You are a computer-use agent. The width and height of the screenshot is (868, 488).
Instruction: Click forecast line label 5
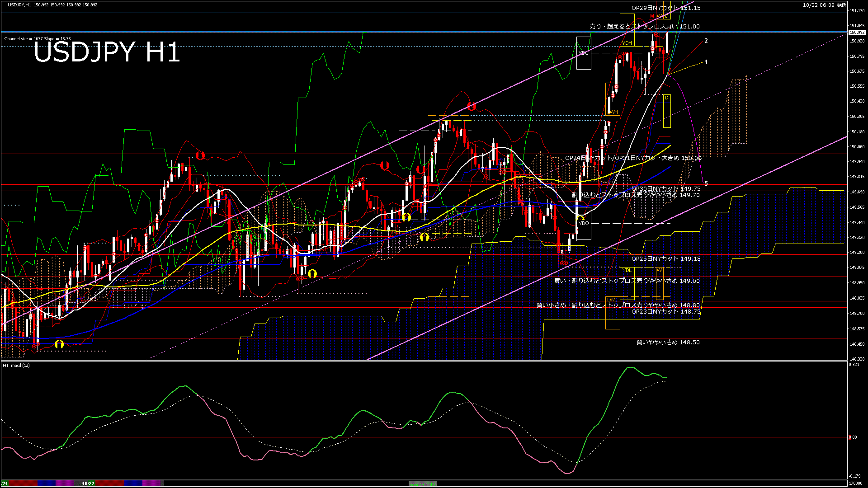(x=706, y=183)
